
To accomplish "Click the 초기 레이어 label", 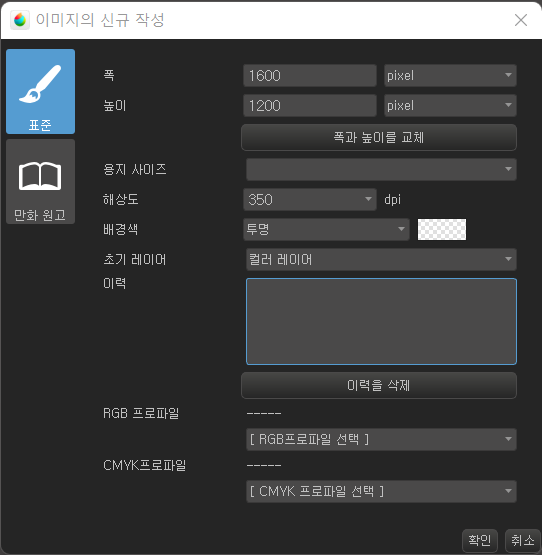I will (x=135, y=259).
